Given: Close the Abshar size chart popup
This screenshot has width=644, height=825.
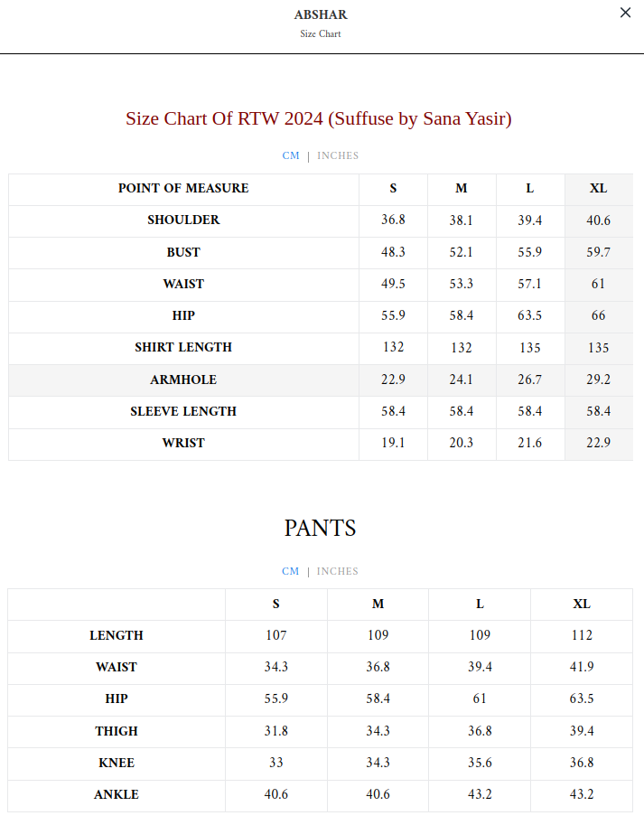Looking at the screenshot, I should [x=625, y=14].
